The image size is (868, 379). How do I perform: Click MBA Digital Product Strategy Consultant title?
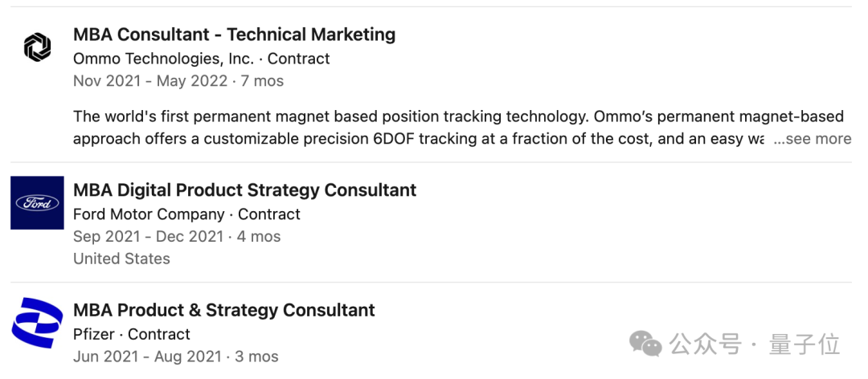(244, 190)
